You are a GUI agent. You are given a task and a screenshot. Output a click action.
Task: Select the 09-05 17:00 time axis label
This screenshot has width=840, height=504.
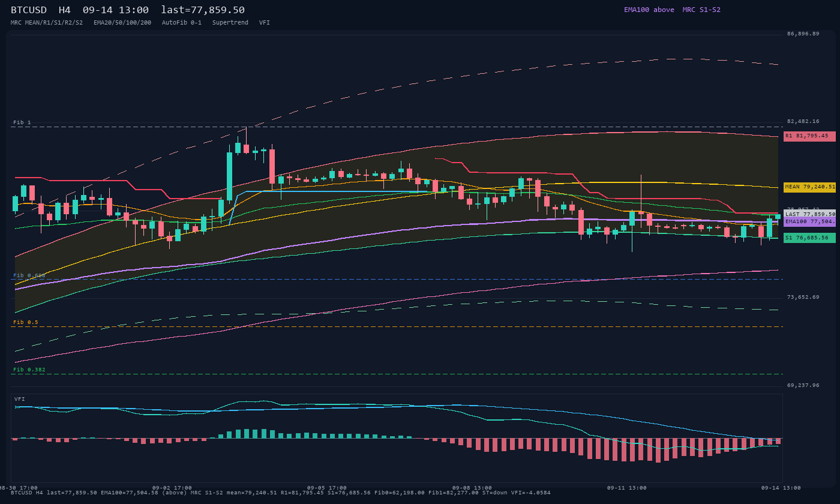327,488
